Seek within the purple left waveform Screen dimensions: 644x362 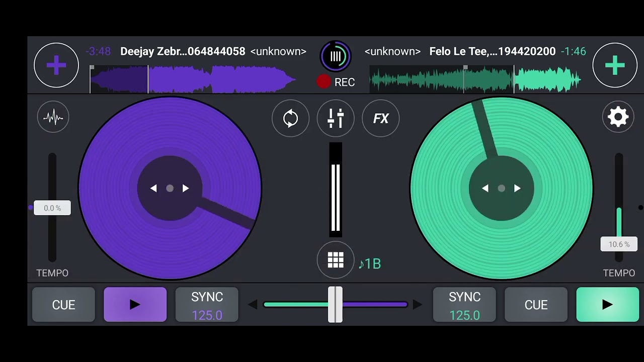(193, 79)
